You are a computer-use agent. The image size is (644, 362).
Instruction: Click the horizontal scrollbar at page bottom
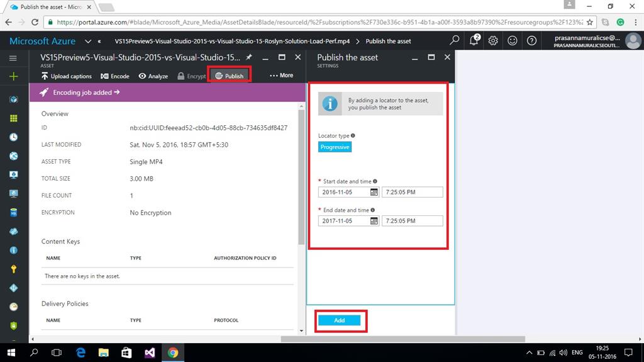(x=402, y=339)
